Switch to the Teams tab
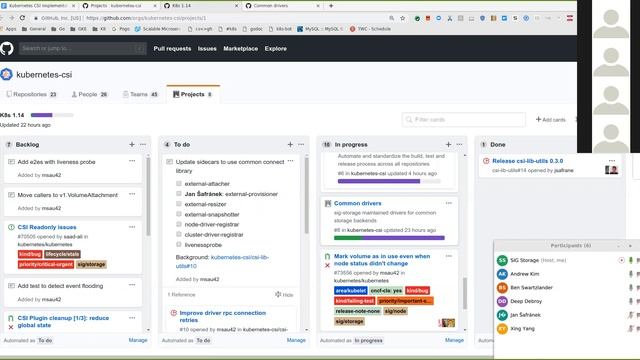This screenshot has height=360, width=640. click(x=140, y=94)
